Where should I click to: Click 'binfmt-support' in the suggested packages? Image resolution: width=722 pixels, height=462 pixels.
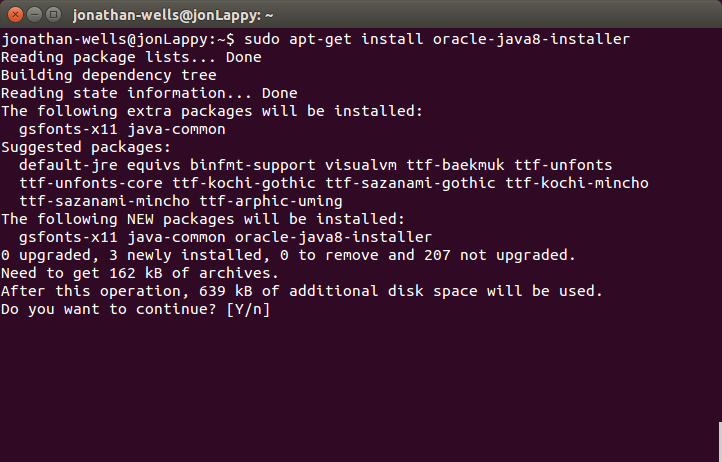click(x=248, y=165)
